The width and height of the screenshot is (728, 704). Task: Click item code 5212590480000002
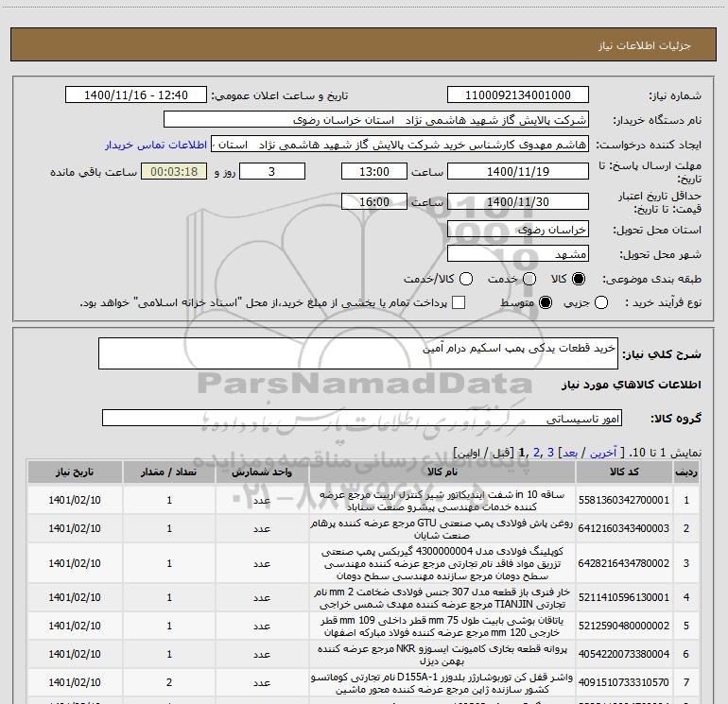pos(624,626)
